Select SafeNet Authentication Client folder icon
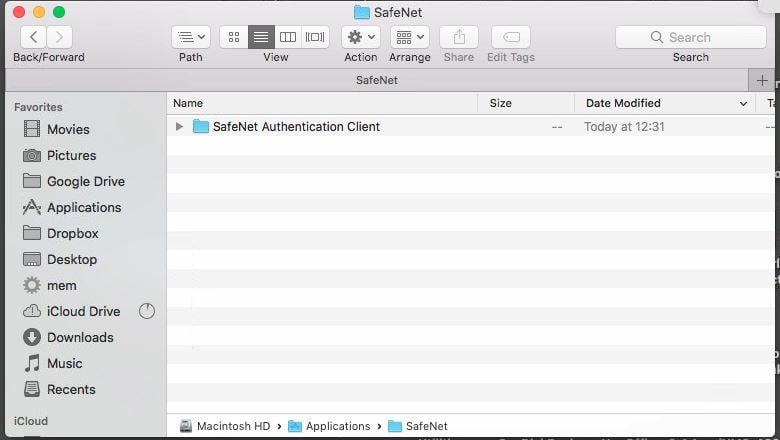780x440 pixels. click(x=200, y=126)
